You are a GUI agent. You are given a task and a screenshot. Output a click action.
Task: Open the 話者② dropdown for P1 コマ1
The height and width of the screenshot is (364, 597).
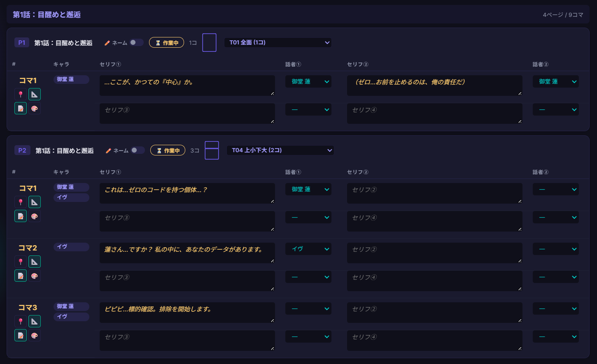[555, 81]
